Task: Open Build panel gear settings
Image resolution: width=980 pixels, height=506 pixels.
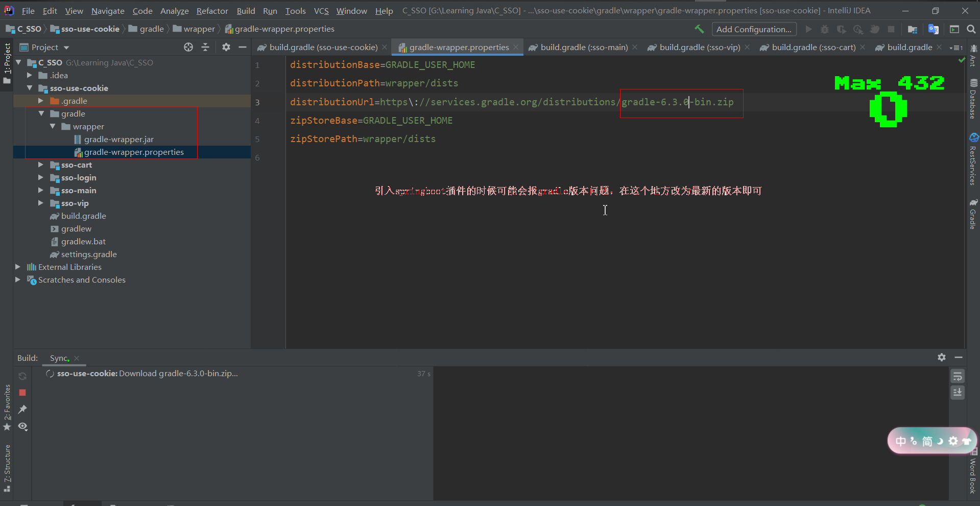Action: point(941,357)
